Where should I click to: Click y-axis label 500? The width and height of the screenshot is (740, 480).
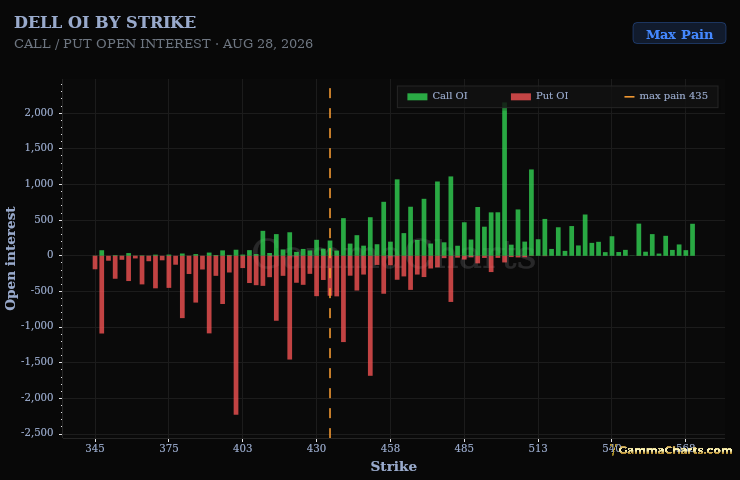[43, 219]
